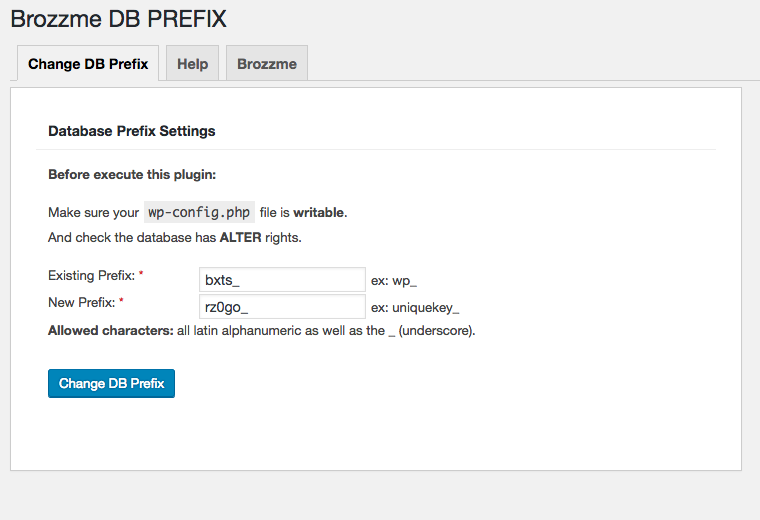Viewport: 760px width, 520px height.
Task: Click the red asterisk beside Existing Prefix
Action: [141, 274]
